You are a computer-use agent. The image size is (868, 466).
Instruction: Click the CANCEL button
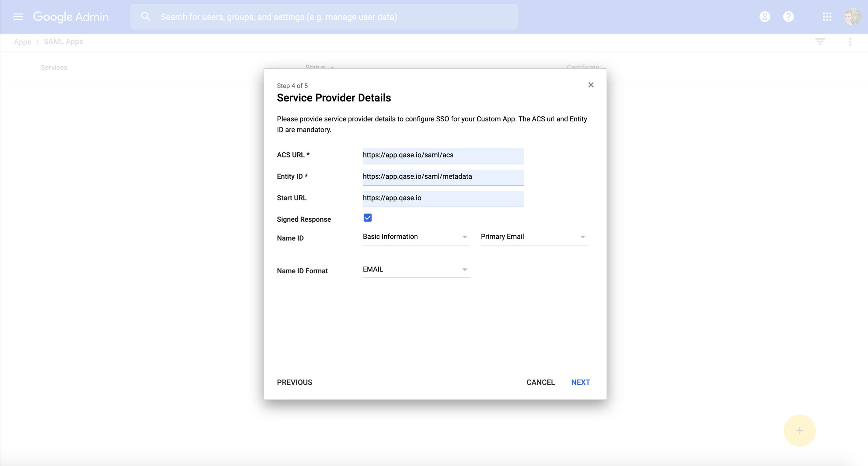pos(541,382)
